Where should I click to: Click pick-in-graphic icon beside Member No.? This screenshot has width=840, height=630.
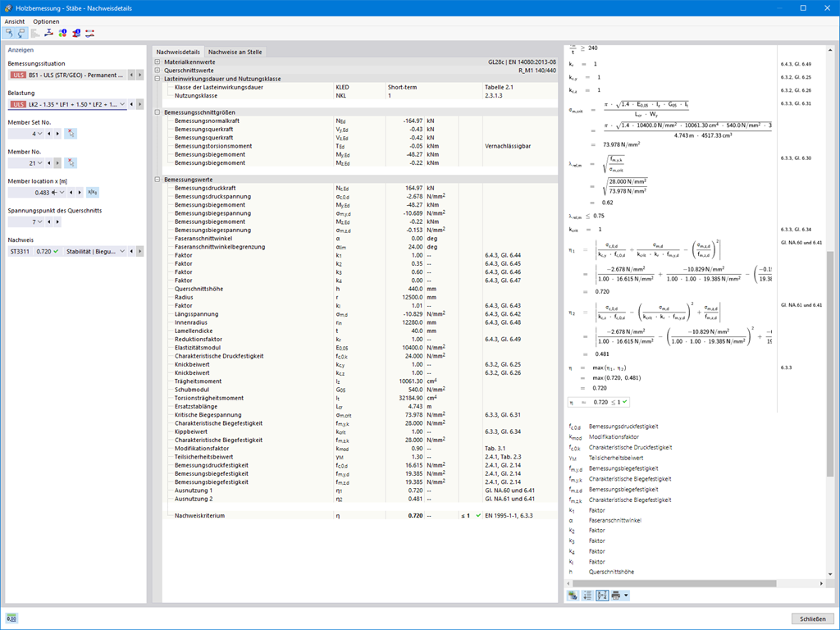pyautogui.click(x=71, y=163)
